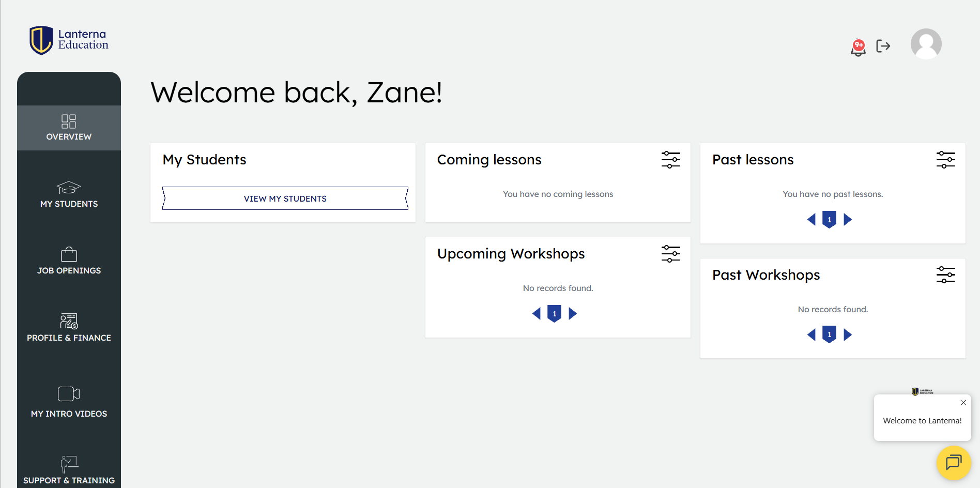Click the logout arrow icon
980x488 pixels.
click(883, 46)
